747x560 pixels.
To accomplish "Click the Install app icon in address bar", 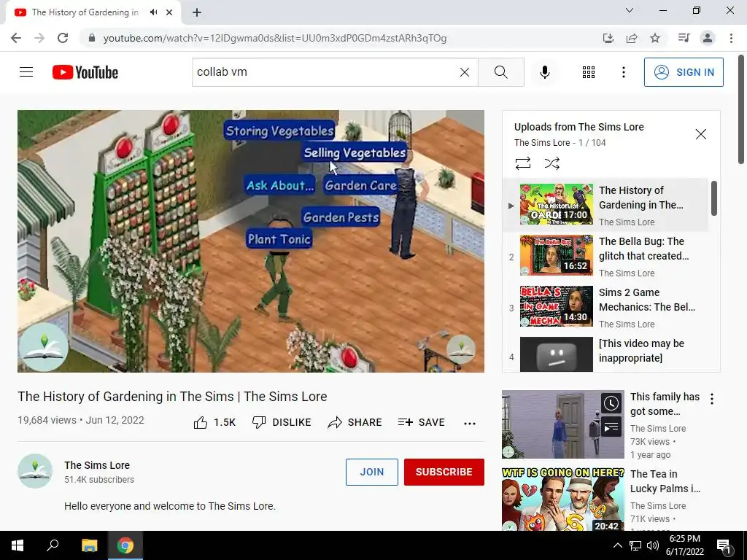I will click(x=608, y=38).
